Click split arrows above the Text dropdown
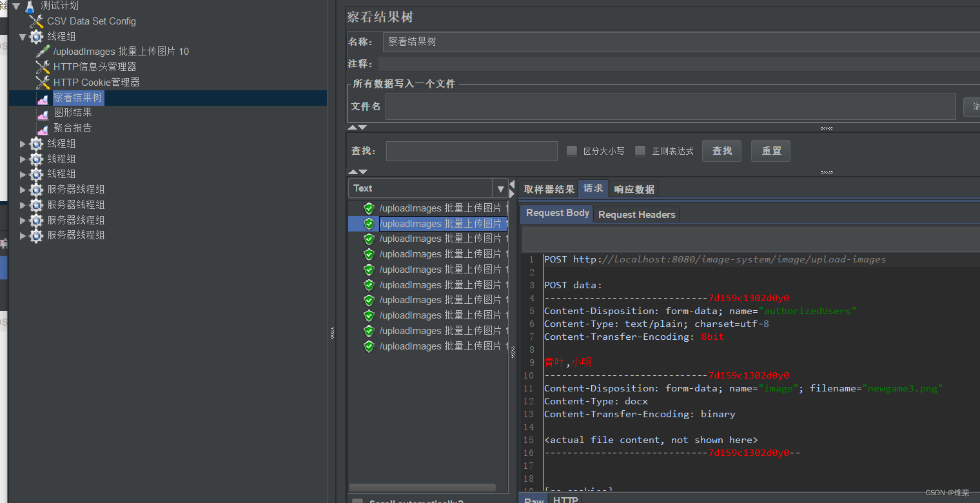 coord(358,172)
